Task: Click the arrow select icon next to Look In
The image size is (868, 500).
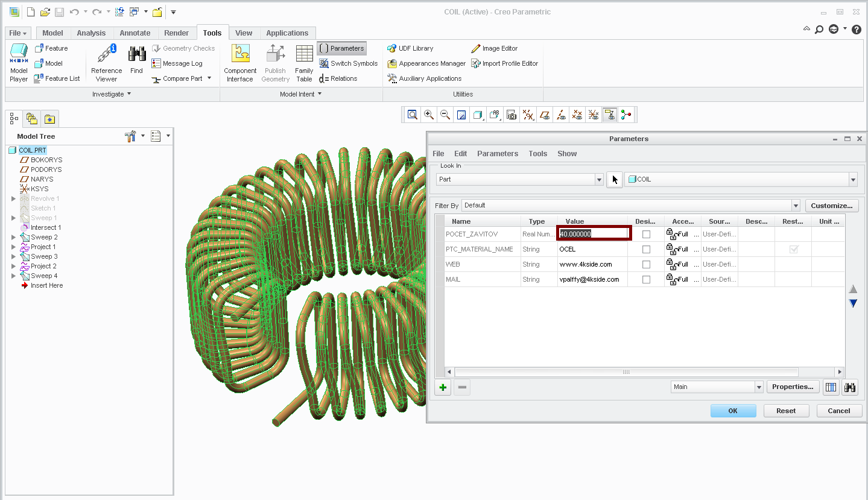Action: pos(615,179)
